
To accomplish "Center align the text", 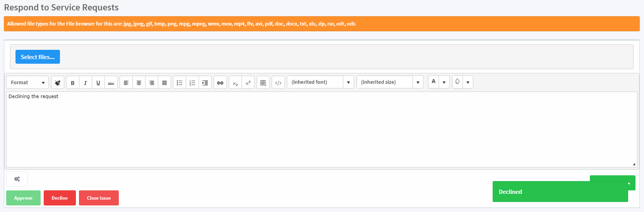I will (139, 83).
